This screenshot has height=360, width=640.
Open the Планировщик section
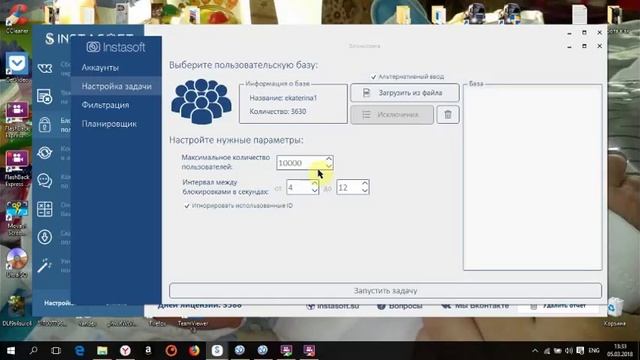pyautogui.click(x=109, y=124)
